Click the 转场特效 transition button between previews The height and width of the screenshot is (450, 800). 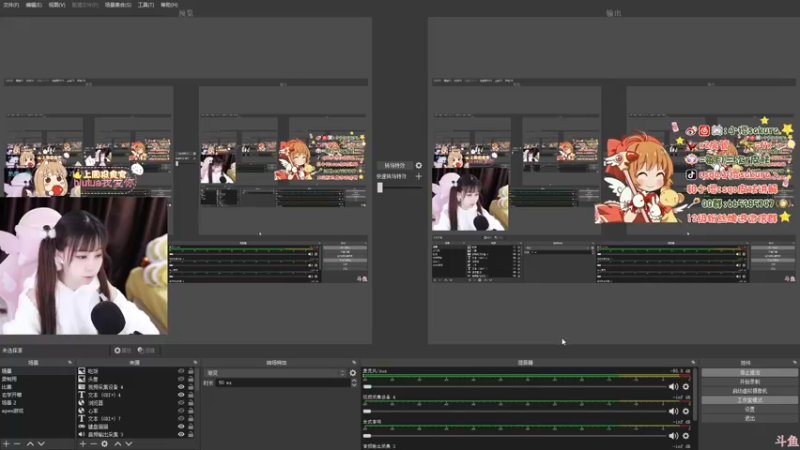(x=394, y=165)
